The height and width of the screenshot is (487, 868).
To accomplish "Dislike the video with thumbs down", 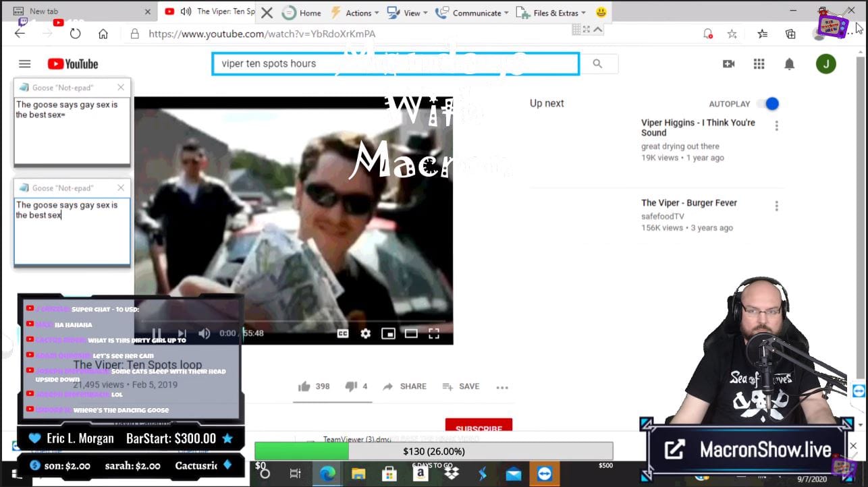I will [351, 386].
